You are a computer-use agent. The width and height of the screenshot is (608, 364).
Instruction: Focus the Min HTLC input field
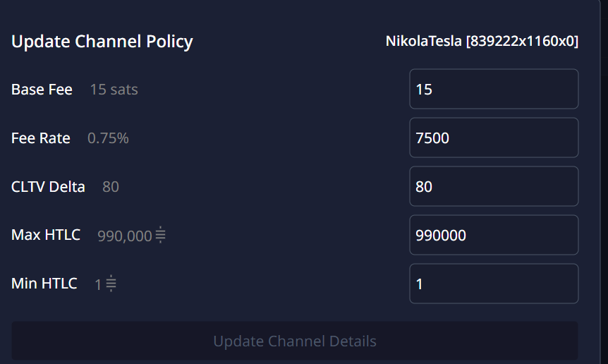pyautogui.click(x=494, y=284)
